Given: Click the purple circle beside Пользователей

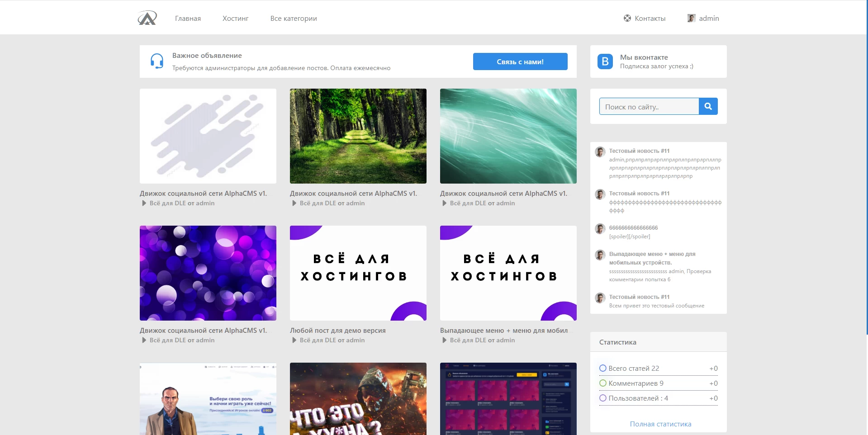Looking at the screenshot, I should [x=603, y=398].
